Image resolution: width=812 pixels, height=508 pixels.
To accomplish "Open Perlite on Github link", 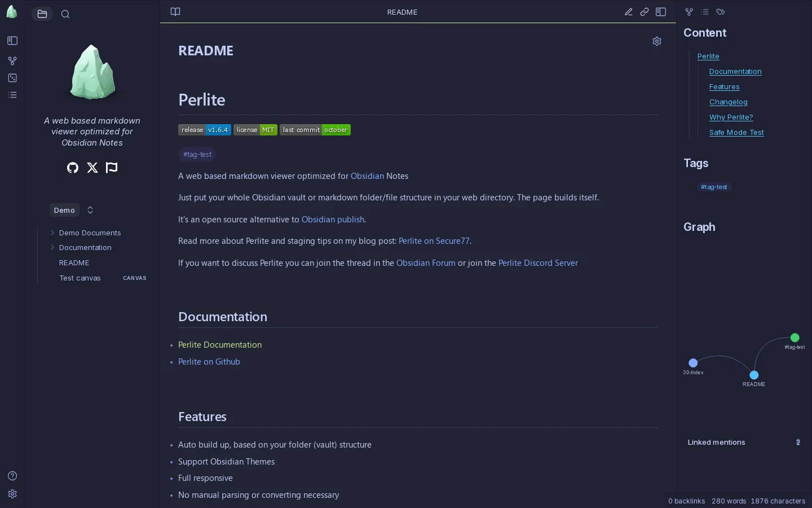I will click(x=209, y=362).
